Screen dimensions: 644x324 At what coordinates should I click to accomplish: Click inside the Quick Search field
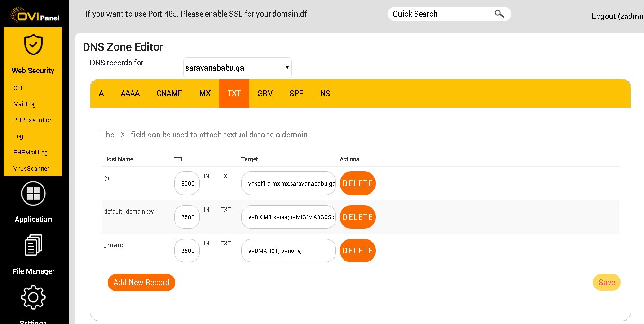(440, 14)
